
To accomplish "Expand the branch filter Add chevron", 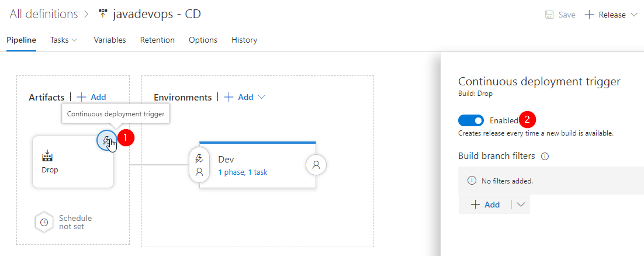I will pyautogui.click(x=521, y=205).
